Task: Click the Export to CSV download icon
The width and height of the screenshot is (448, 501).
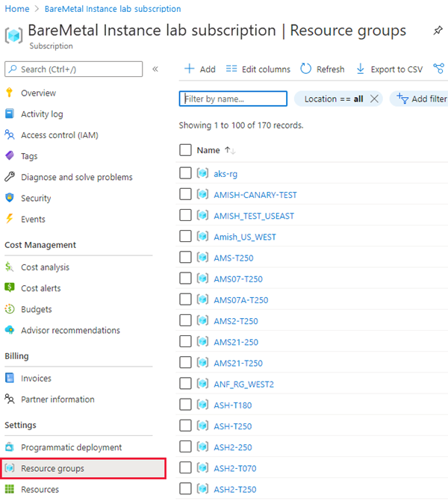Action: coord(361,69)
